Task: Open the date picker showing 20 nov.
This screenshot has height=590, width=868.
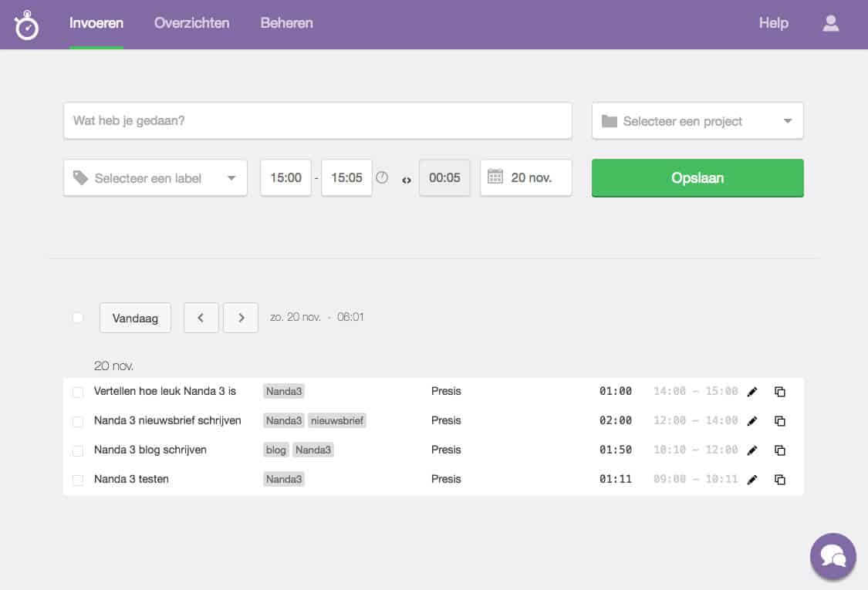Action: pyautogui.click(x=526, y=177)
